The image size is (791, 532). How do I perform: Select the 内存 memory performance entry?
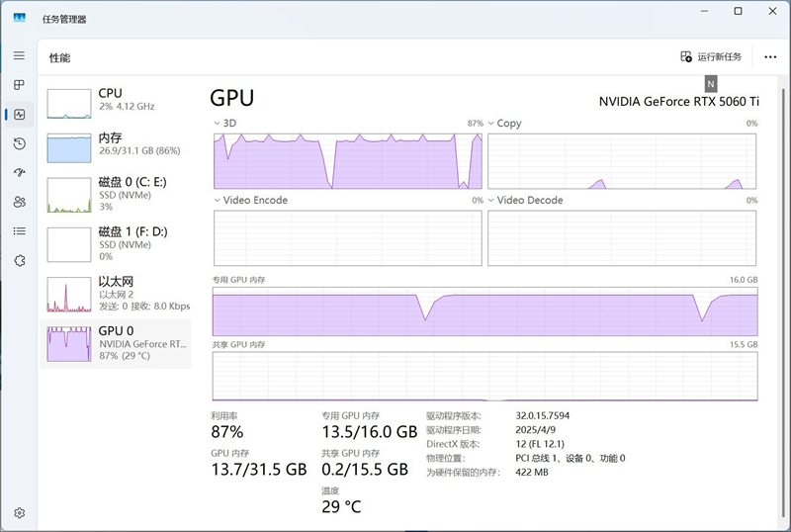116,144
